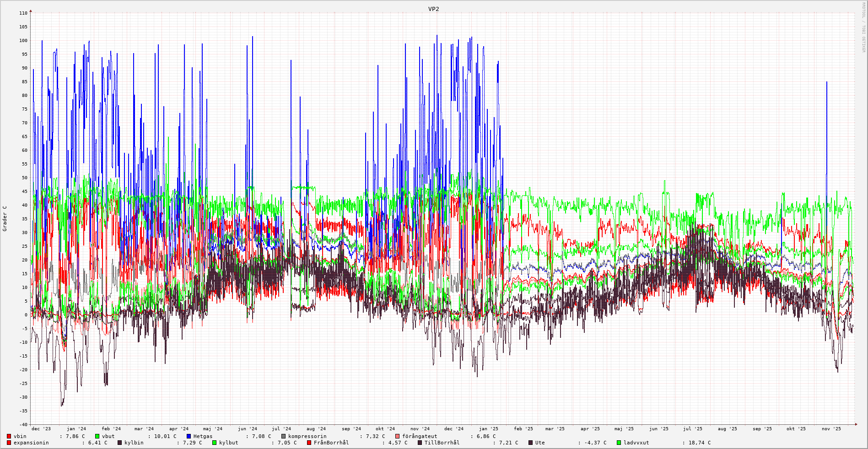This screenshot has height=449, width=868.
Task: Click the Graders C axis label
Action: pyautogui.click(x=5, y=218)
